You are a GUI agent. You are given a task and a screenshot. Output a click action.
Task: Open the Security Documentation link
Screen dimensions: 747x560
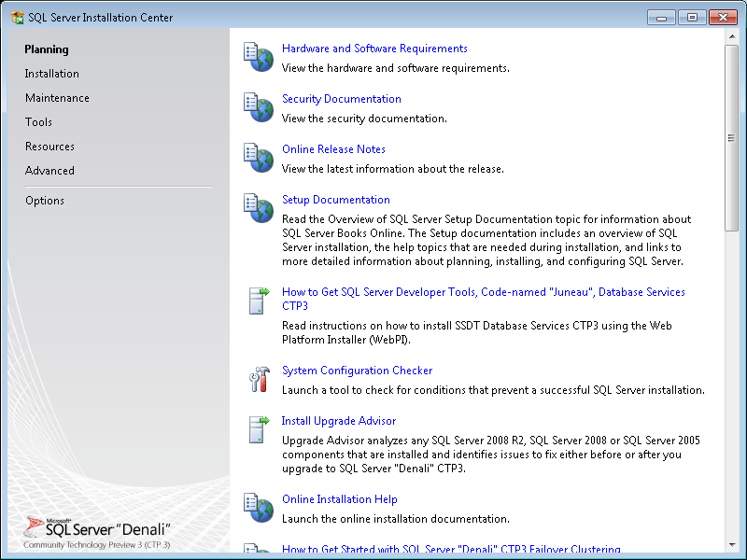pos(342,99)
